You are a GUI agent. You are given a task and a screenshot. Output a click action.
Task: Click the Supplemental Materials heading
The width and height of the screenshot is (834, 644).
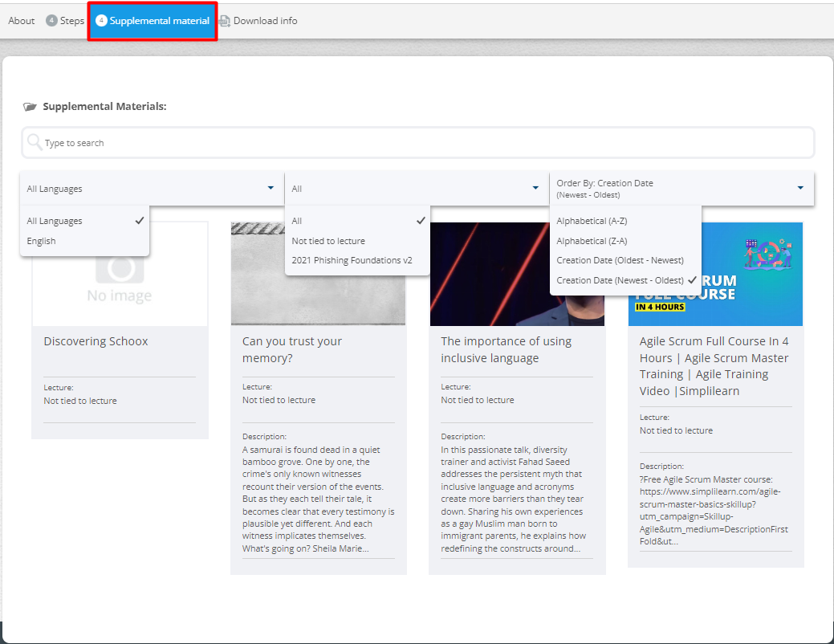click(104, 107)
